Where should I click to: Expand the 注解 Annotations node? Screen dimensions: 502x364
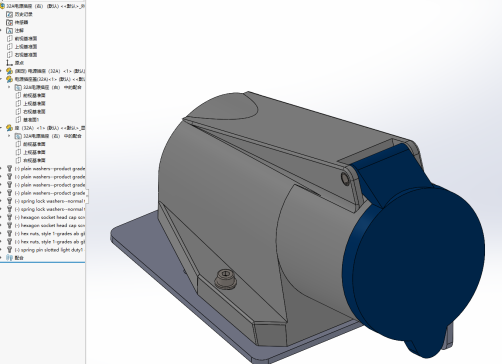[x=1, y=30]
